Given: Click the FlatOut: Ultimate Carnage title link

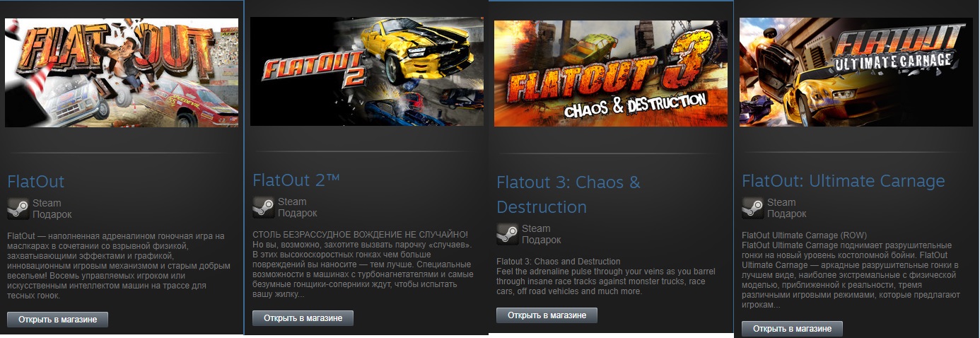Looking at the screenshot, I should click(x=844, y=181).
